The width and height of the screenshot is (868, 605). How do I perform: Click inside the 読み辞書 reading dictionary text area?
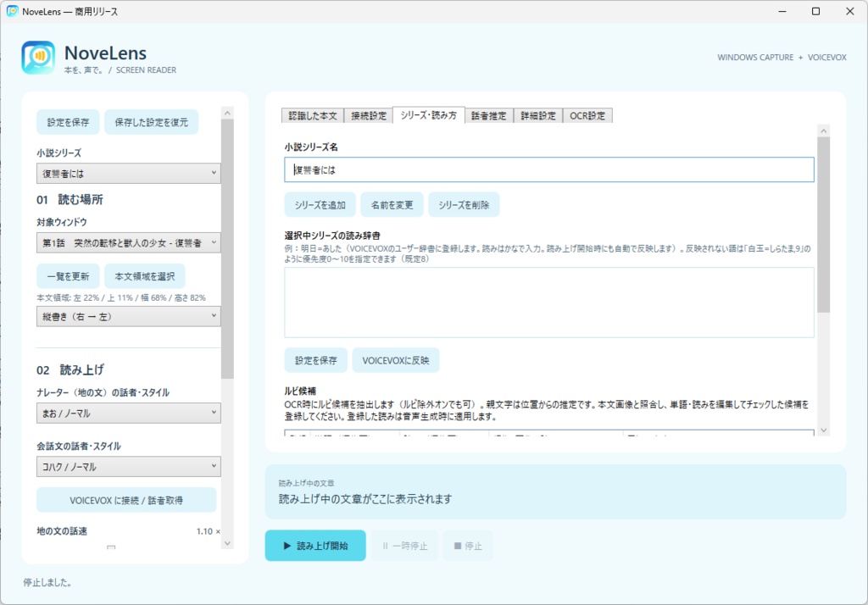tap(549, 302)
